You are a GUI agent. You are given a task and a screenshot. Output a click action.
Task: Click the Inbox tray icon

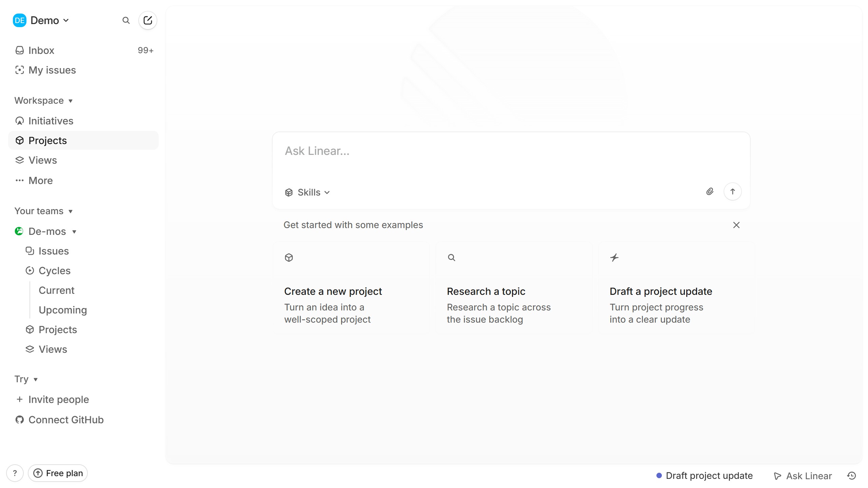[x=20, y=50]
